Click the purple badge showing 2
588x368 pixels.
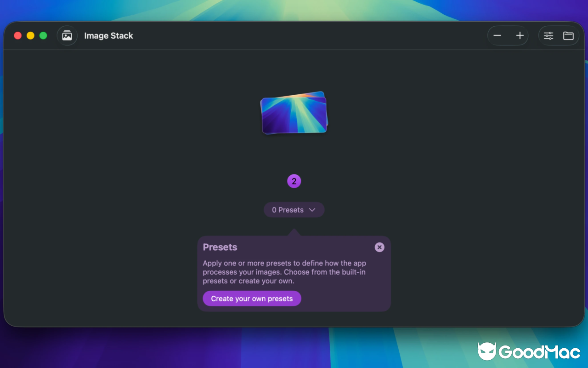[294, 181]
